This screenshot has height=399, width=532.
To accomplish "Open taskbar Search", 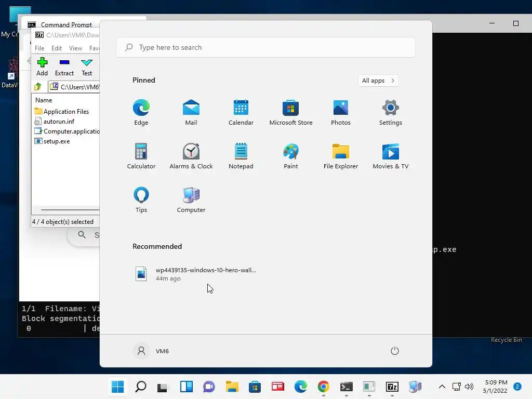I will pos(141,387).
